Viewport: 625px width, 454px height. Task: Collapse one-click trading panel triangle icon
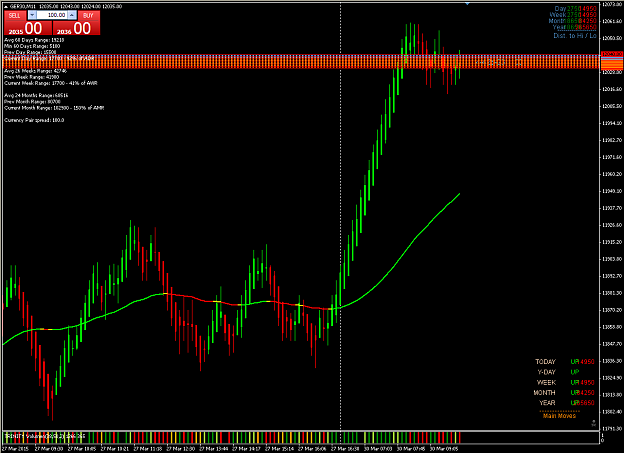coord(6,6)
